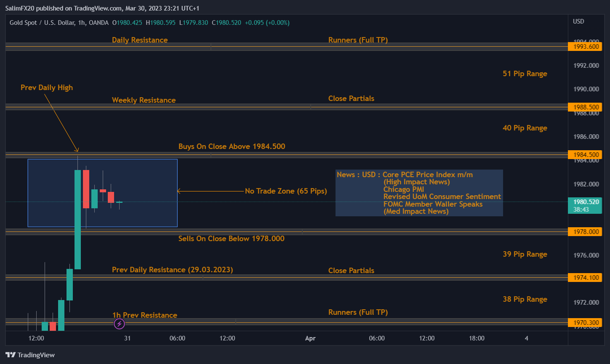Click the Sells On Close Below 1978.000 label

coord(231,239)
